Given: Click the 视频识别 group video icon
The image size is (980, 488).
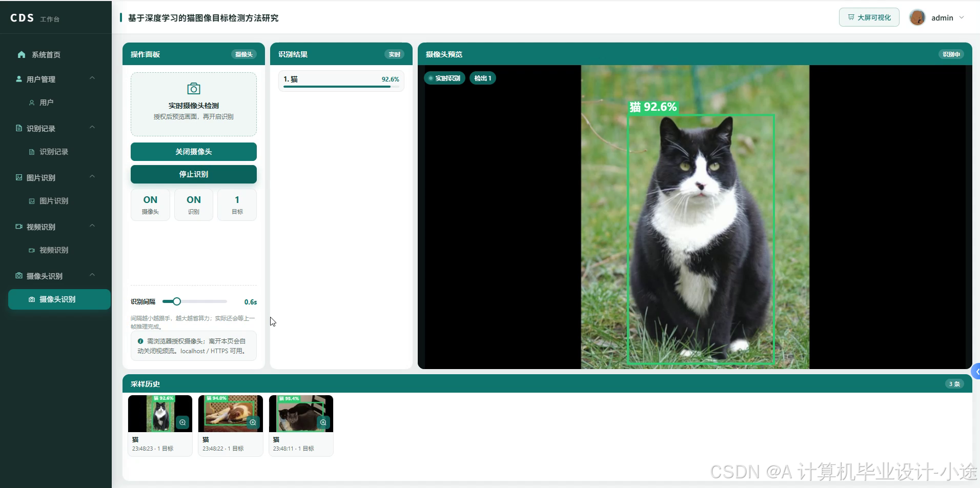Looking at the screenshot, I should [x=19, y=227].
